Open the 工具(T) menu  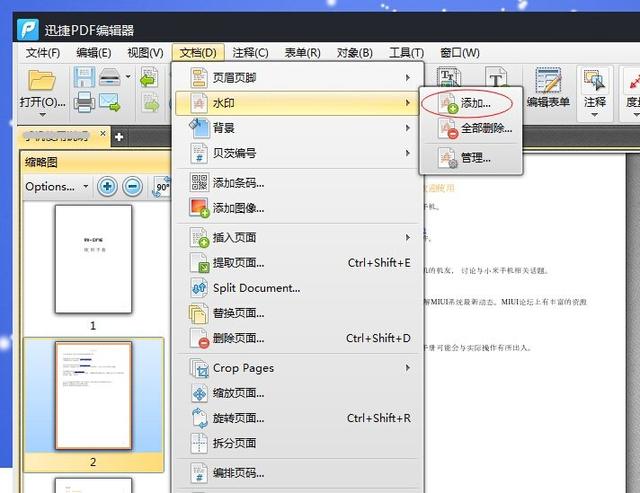click(407, 53)
